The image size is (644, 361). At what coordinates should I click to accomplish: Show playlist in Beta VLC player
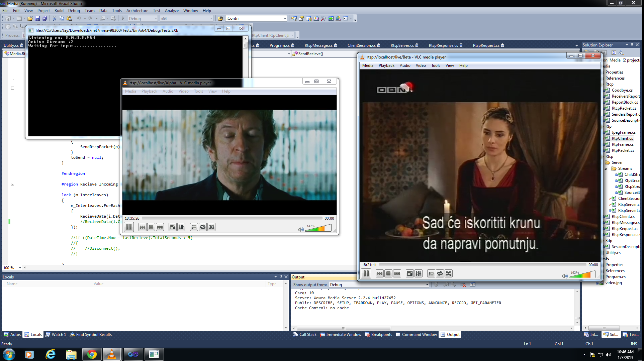pos(431,274)
